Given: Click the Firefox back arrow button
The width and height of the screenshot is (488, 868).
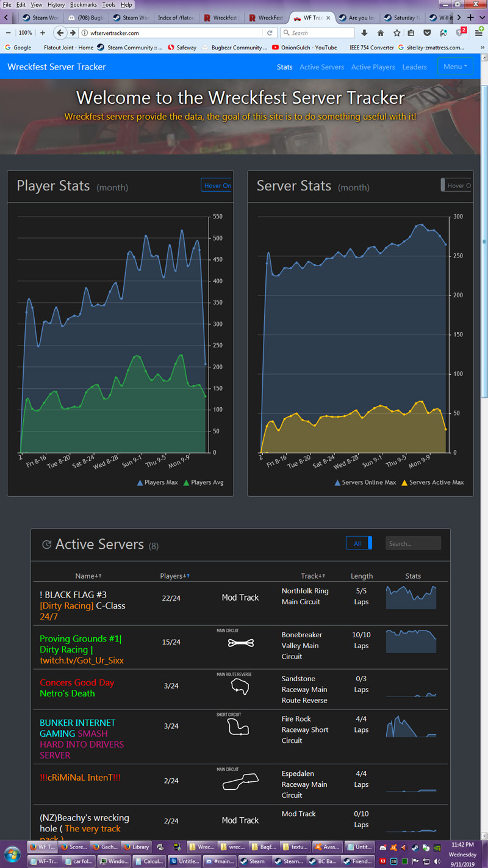Looking at the screenshot, I should (60, 33).
